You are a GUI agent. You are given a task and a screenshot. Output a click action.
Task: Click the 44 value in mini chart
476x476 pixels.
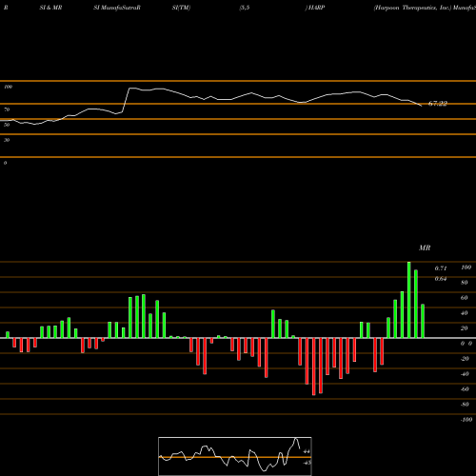[x=307, y=451]
